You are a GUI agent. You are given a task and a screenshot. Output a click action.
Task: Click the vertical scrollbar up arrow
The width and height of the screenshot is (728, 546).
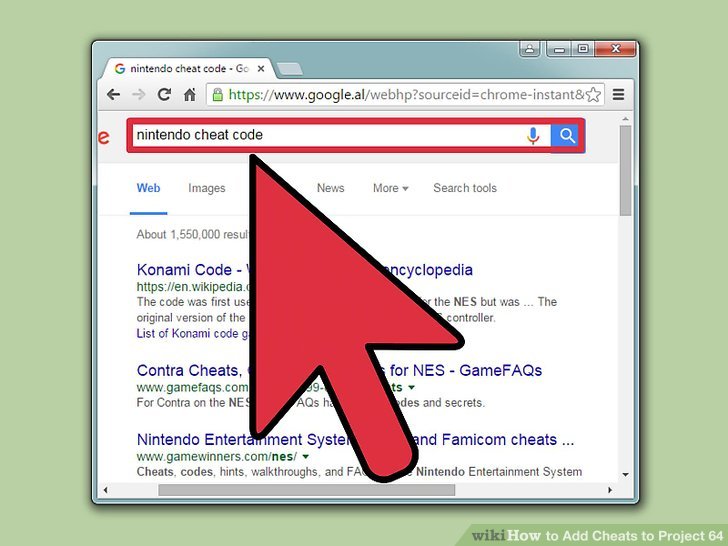click(625, 119)
